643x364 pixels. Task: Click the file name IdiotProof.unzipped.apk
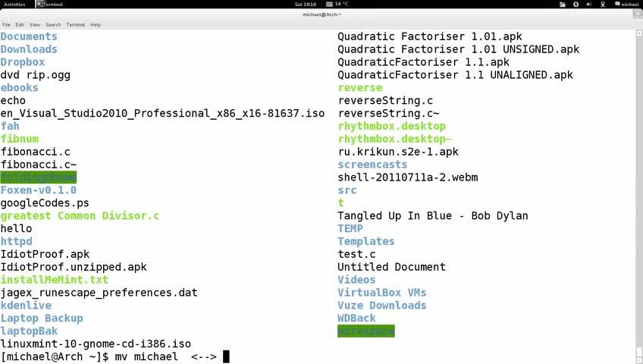[74, 267]
